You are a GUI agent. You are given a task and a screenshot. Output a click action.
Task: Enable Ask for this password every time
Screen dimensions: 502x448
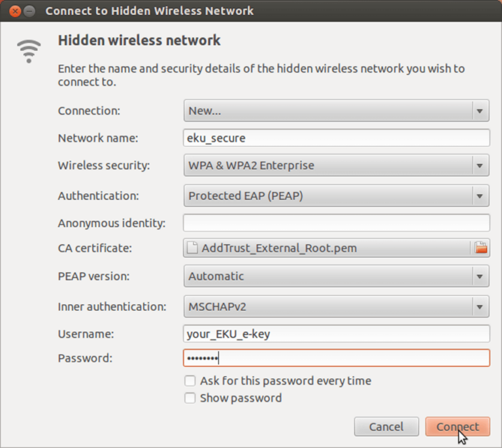coord(190,381)
